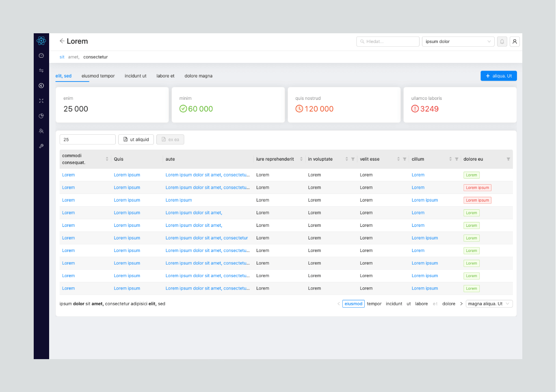Click the consectetur breadcrumb text

[95, 57]
